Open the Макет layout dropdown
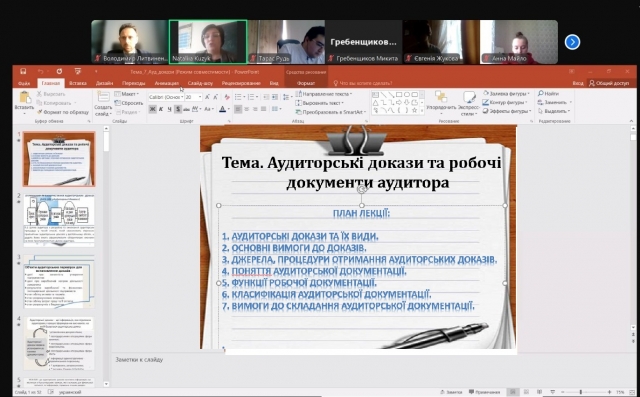The width and height of the screenshot is (640, 397). [127, 94]
